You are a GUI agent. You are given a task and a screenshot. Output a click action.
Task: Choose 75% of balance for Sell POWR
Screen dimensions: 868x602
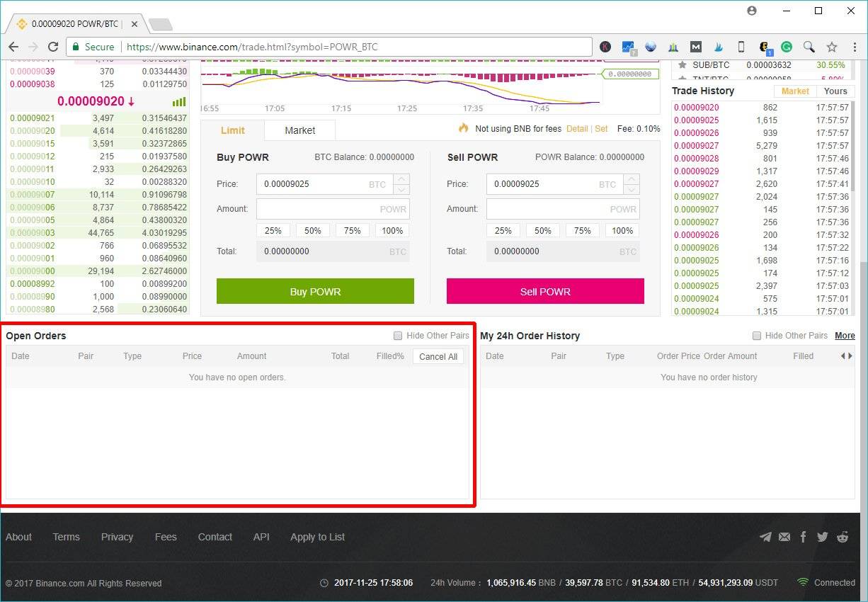[x=583, y=231]
